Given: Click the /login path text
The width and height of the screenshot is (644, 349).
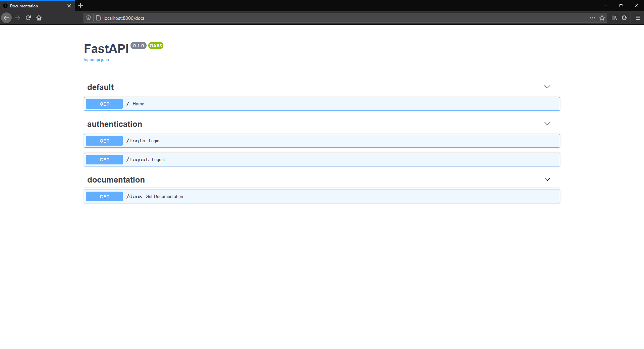Looking at the screenshot, I should pos(136,141).
